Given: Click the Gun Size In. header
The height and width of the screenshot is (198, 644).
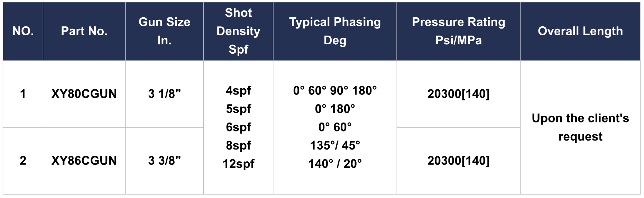Looking at the screenshot, I should (164, 31).
